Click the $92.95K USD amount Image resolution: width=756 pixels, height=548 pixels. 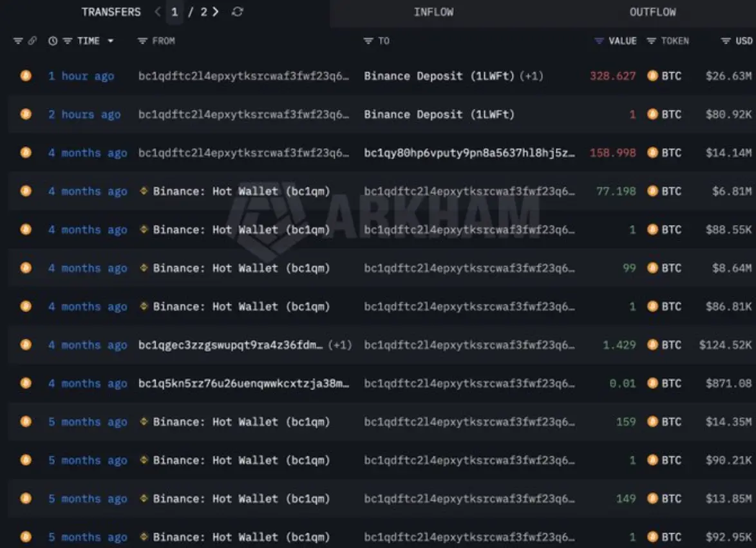coord(728,537)
